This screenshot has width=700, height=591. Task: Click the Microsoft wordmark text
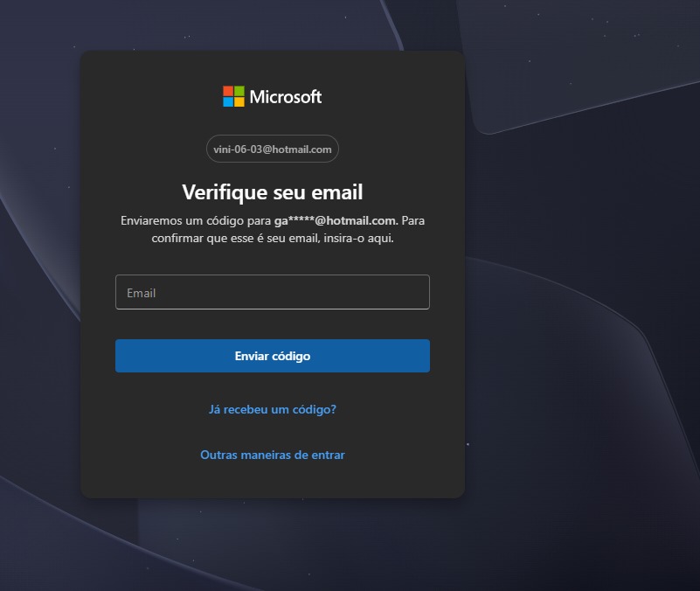point(286,97)
